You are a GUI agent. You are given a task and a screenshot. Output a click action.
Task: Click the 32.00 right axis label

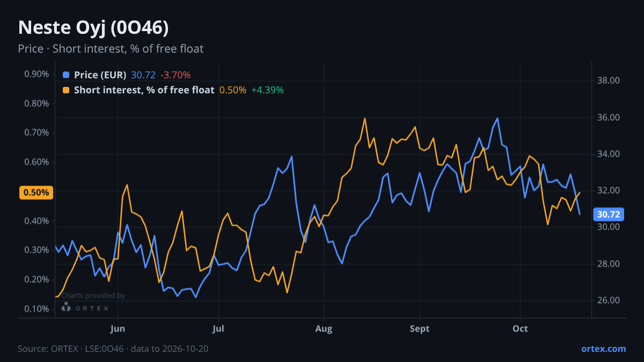(609, 191)
